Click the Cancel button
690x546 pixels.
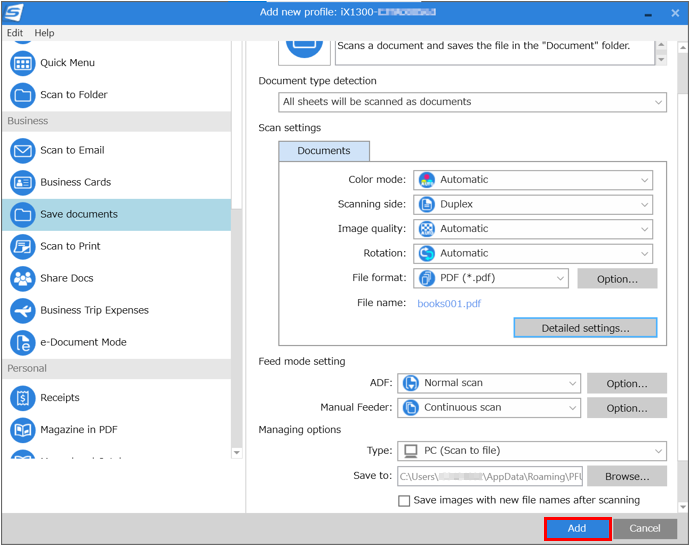[645, 528]
